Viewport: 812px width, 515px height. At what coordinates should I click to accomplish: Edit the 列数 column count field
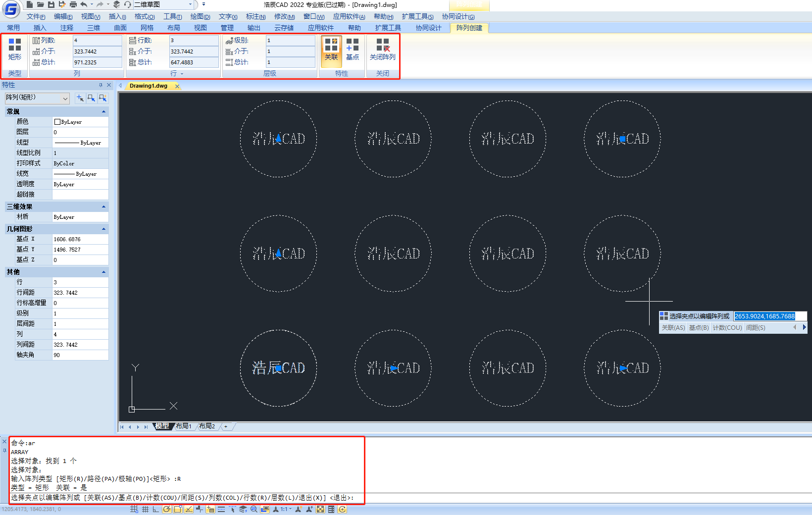97,40
